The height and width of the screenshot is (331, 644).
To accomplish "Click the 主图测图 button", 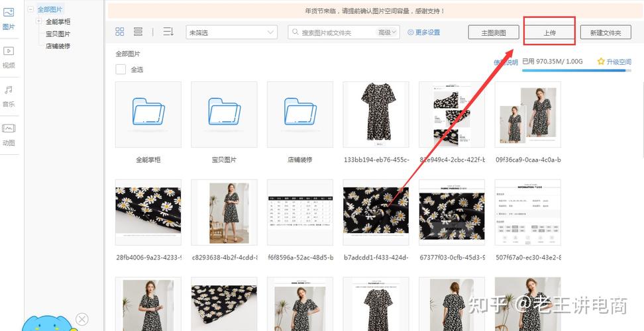I will pyautogui.click(x=494, y=32).
